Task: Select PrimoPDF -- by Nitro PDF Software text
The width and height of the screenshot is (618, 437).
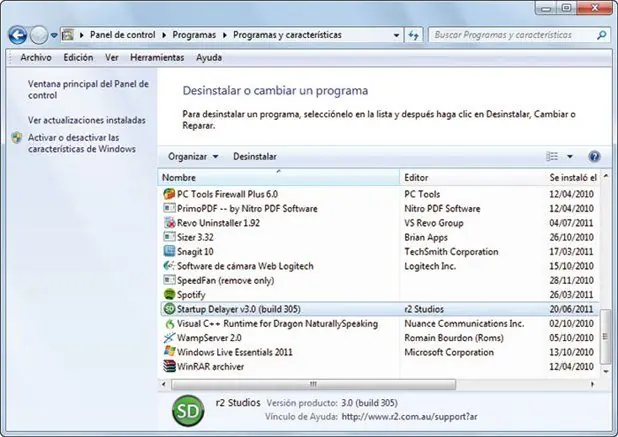Action: point(247,208)
